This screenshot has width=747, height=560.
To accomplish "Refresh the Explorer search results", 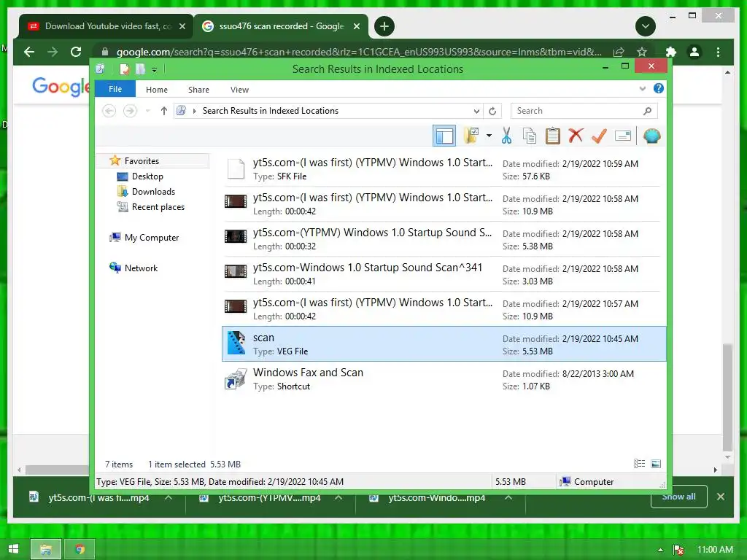I will coord(492,111).
